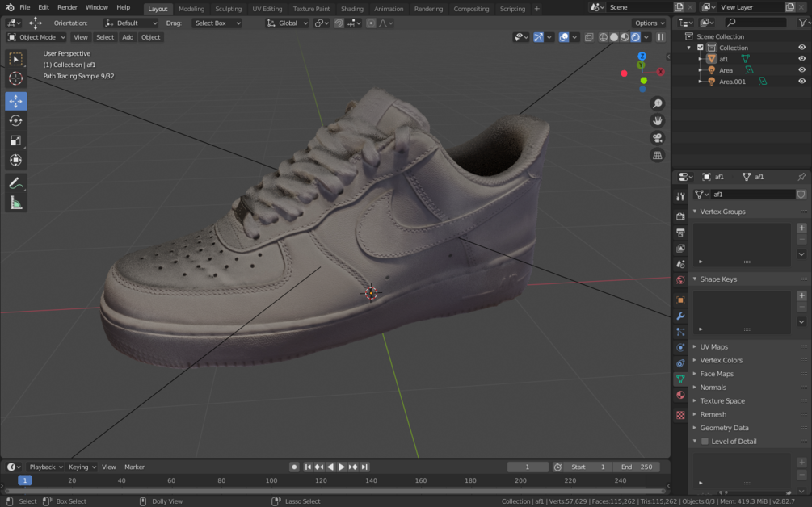Select the Cursor tool
The height and width of the screenshot is (507, 812).
point(15,78)
